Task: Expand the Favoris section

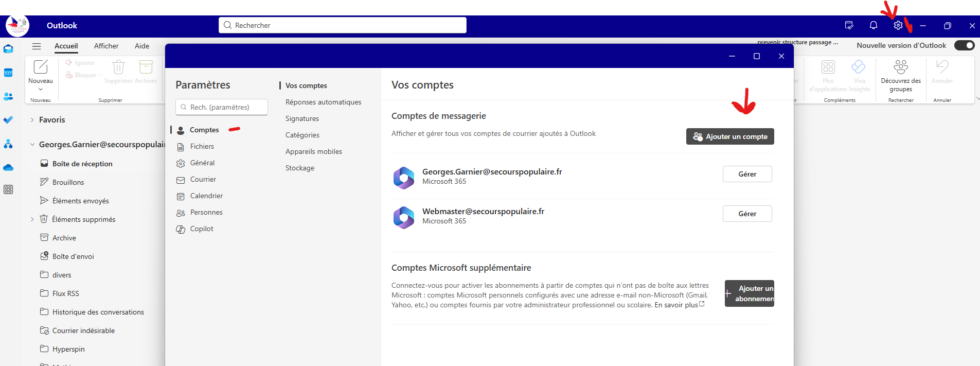Action: click(x=32, y=120)
